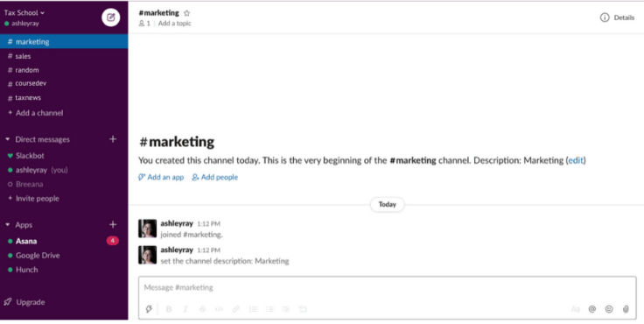Image resolution: width=644 pixels, height=324 pixels.
Task: Insert a link with link icon
Action: [x=235, y=309]
